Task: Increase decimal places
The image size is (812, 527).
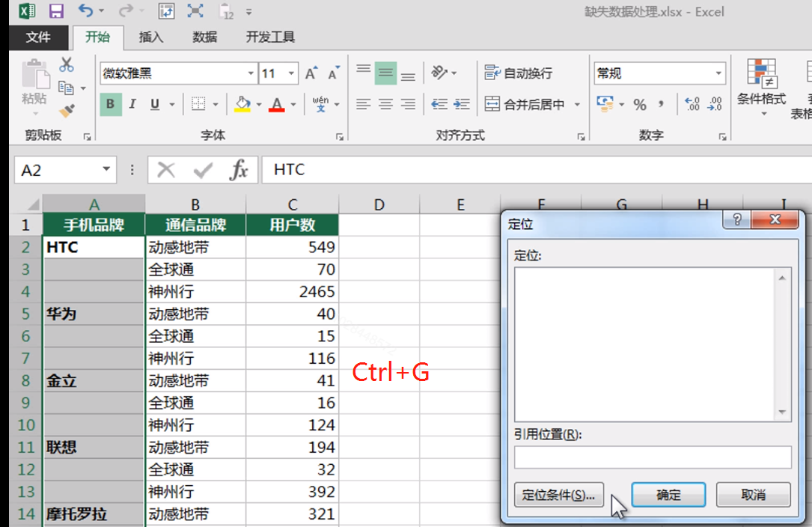Action: [692, 104]
